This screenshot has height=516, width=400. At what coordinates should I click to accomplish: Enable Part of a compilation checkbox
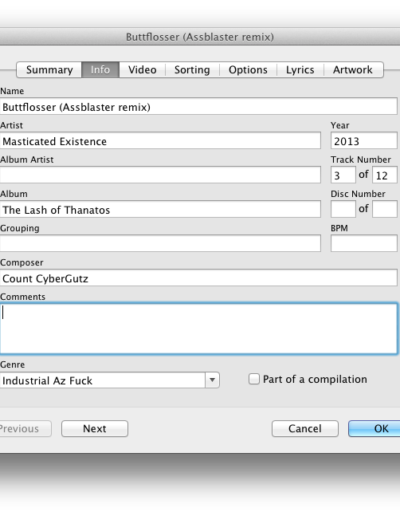[254, 379]
